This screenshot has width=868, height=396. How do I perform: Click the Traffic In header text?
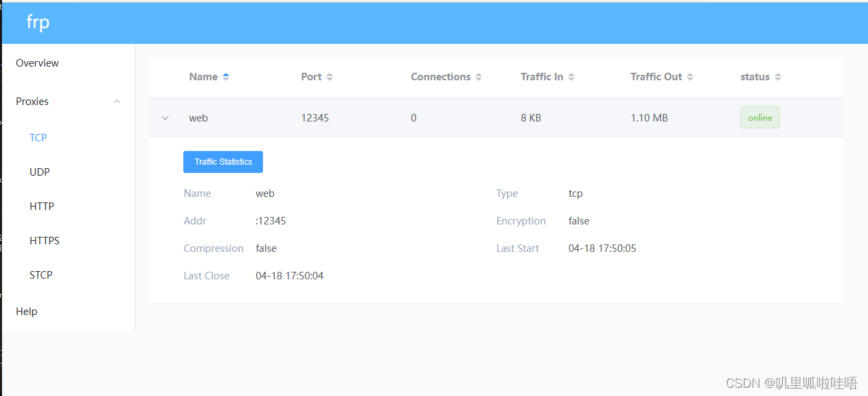coord(542,77)
